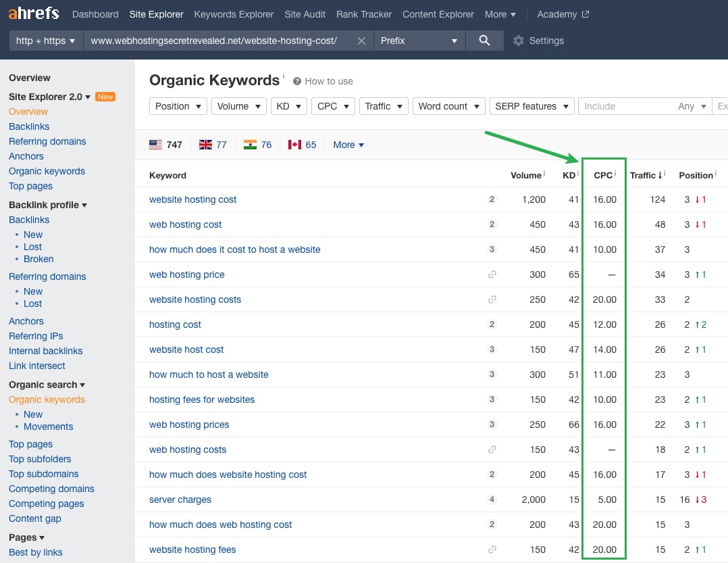Viewport: 728px width, 563px height.
Task: Open Rank Tracker in top navigation
Action: [x=364, y=14]
